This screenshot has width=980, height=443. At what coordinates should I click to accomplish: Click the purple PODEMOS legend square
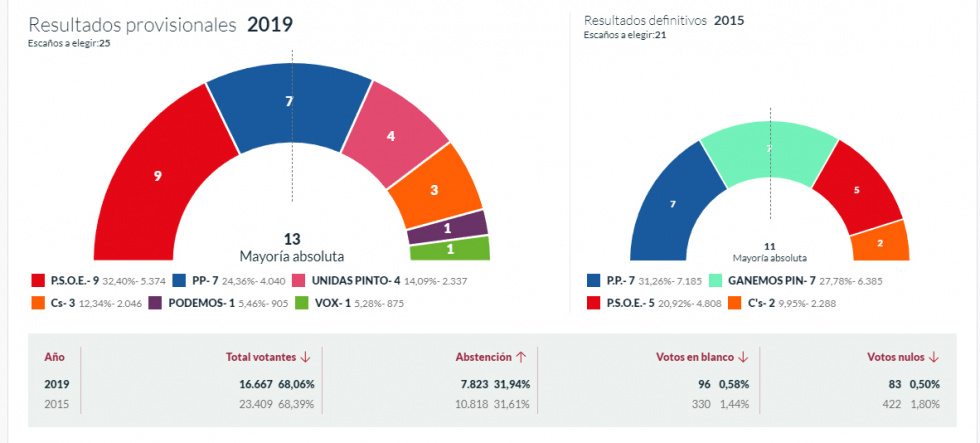pos(154,302)
